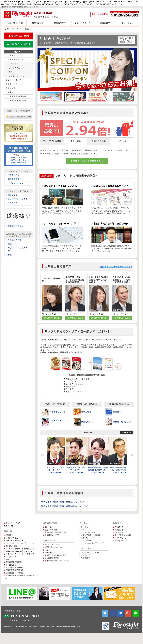Click the privacy mark badge in the footer

pos(105,626)
